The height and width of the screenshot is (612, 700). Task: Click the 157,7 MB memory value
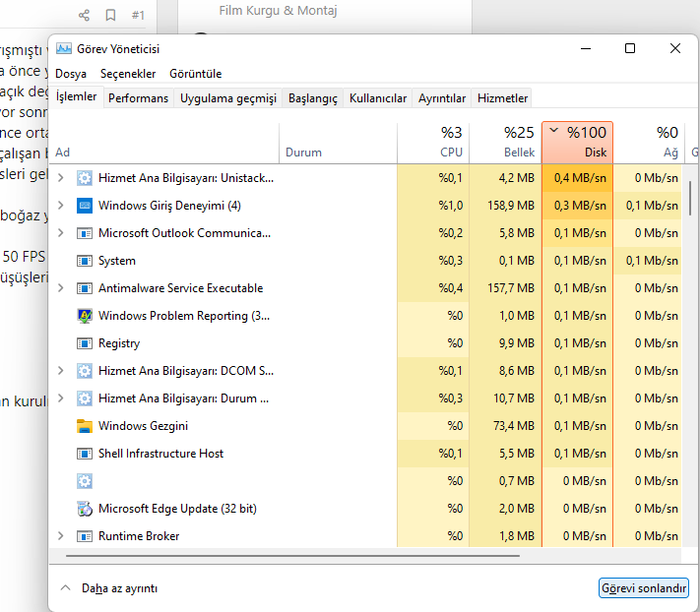click(511, 288)
